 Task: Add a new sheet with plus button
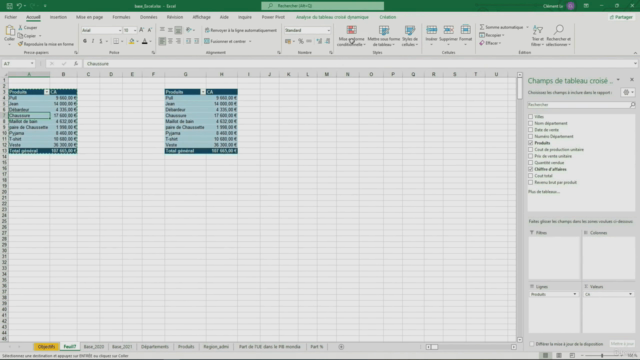[x=341, y=347]
